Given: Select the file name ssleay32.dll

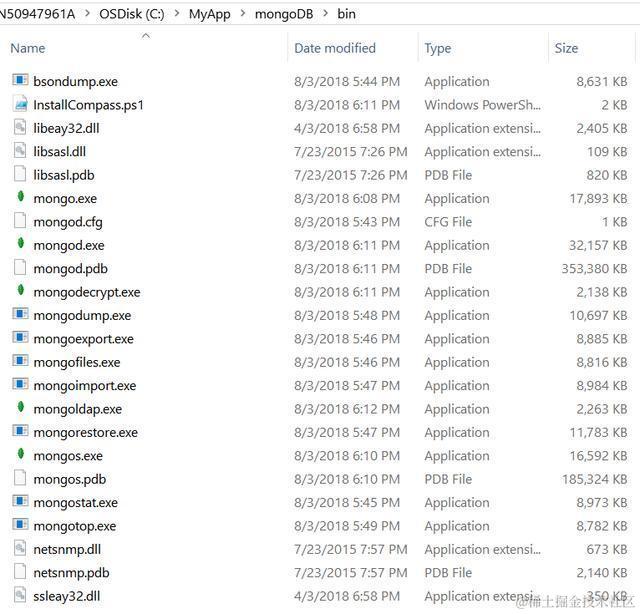Looking at the screenshot, I should [x=67, y=596].
